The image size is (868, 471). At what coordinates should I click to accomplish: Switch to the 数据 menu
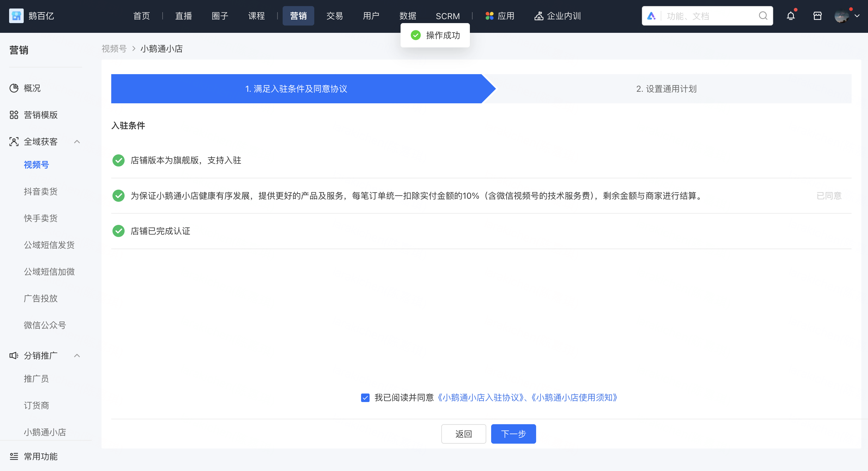point(407,15)
